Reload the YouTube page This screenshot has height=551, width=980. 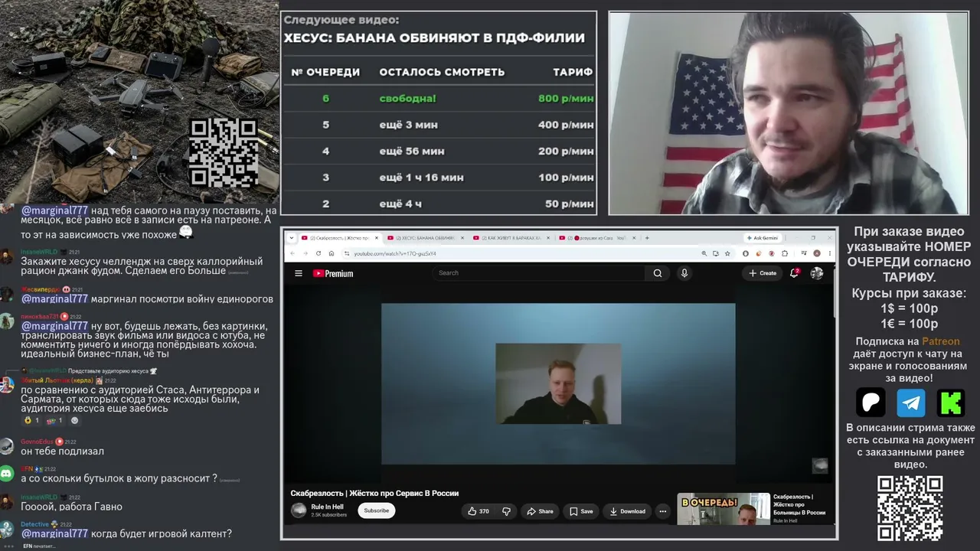318,253
